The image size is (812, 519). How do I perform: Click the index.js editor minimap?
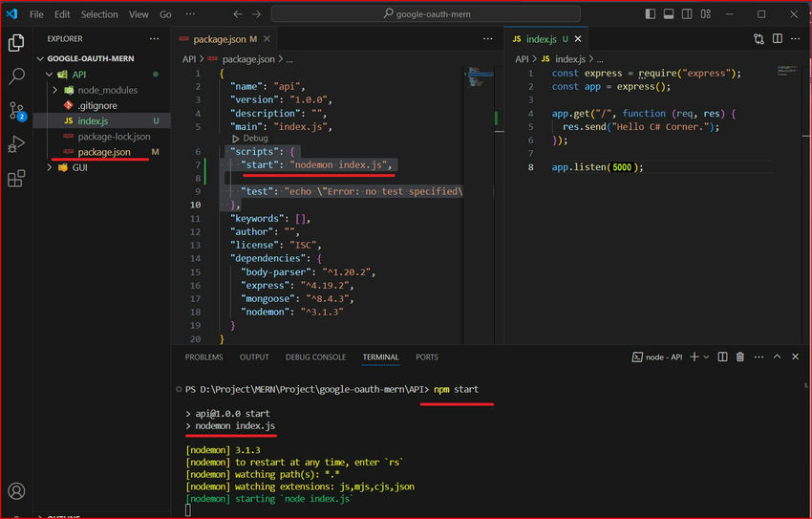(x=788, y=71)
